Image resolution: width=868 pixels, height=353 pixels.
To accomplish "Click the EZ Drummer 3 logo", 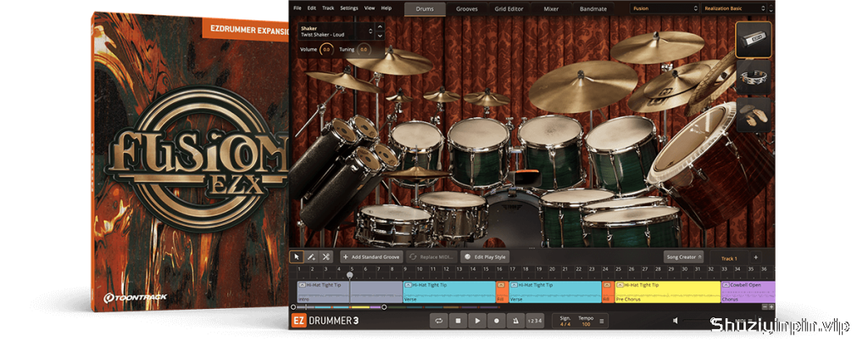I will point(325,320).
